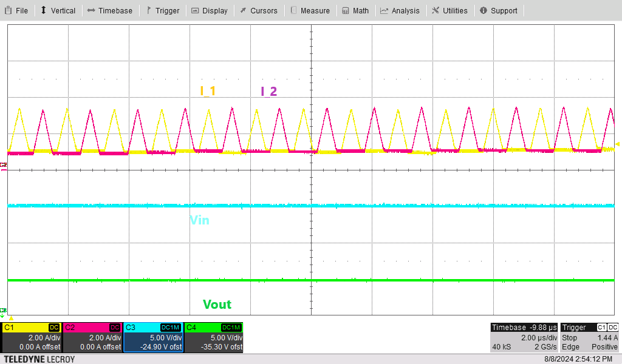This screenshot has height=364, width=622.
Task: Click the C2 ground level indicator at left edge
Action: click(3, 165)
